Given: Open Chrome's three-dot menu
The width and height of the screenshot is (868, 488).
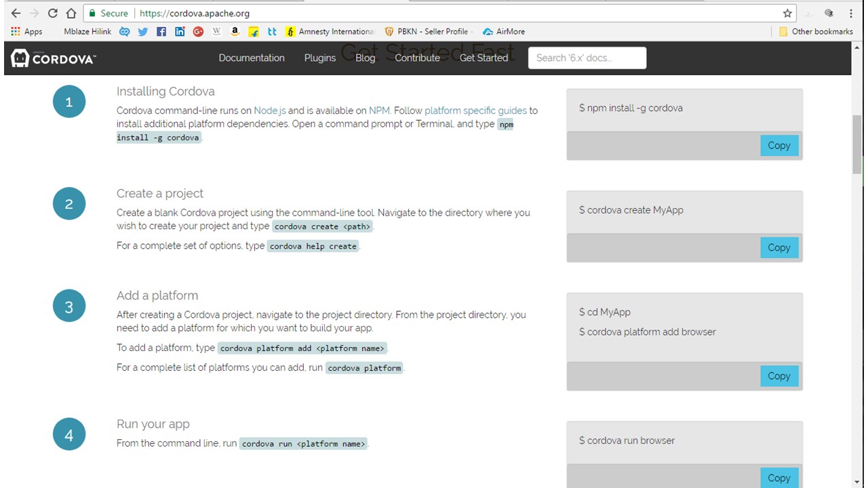Looking at the screenshot, I should pyautogui.click(x=850, y=13).
